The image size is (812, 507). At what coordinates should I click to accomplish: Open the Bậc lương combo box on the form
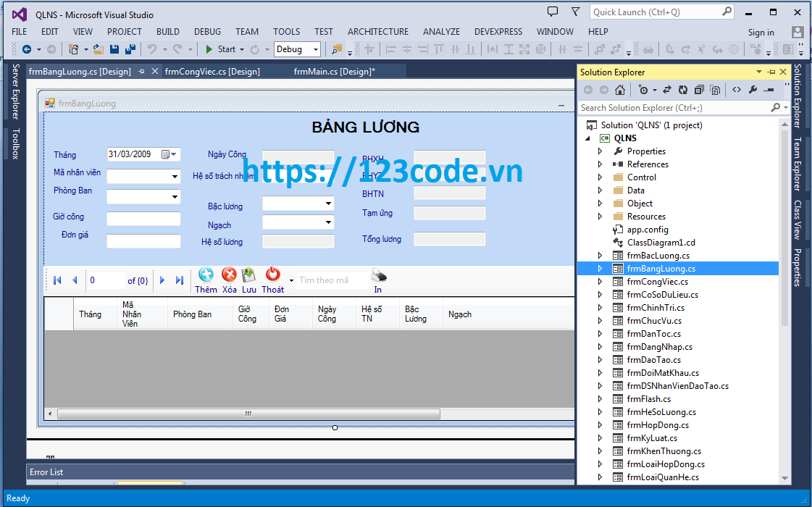(x=328, y=203)
